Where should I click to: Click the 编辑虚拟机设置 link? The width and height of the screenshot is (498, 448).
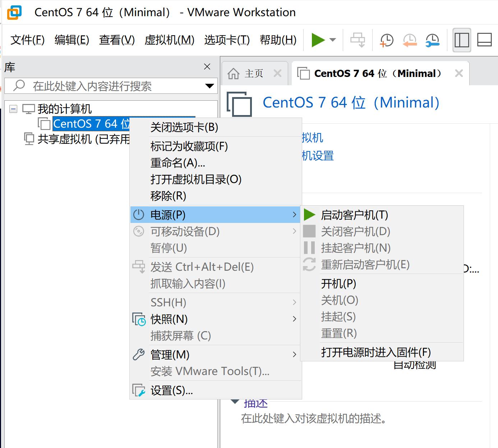coord(316,156)
